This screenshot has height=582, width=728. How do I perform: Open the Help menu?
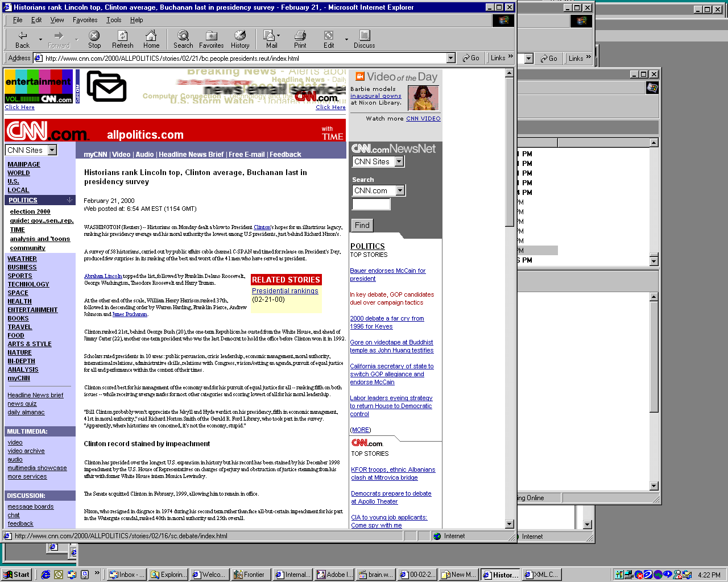tap(136, 20)
